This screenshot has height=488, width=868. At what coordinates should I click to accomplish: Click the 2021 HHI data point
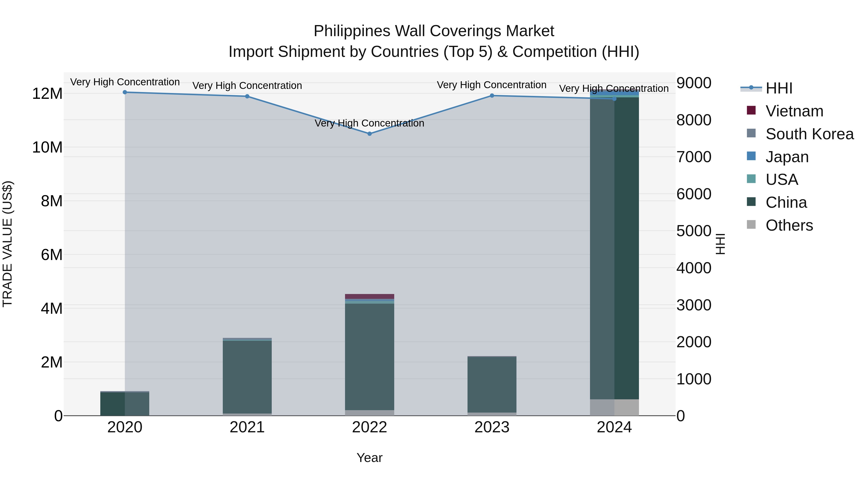point(247,96)
